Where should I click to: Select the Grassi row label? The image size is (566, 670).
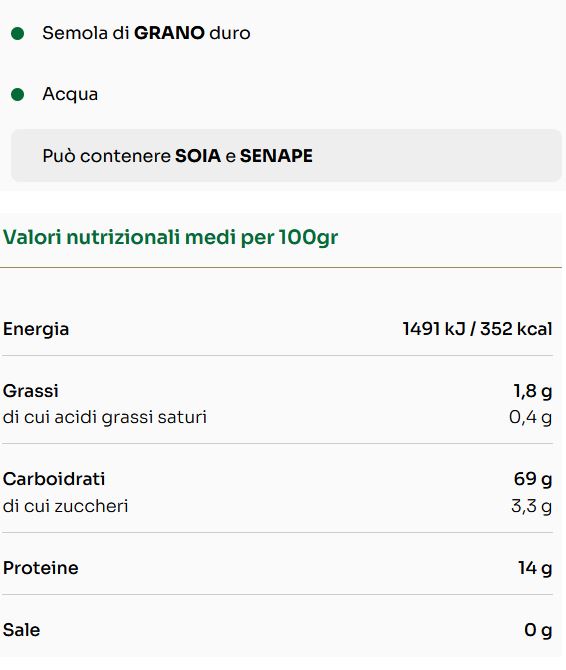pyautogui.click(x=31, y=391)
